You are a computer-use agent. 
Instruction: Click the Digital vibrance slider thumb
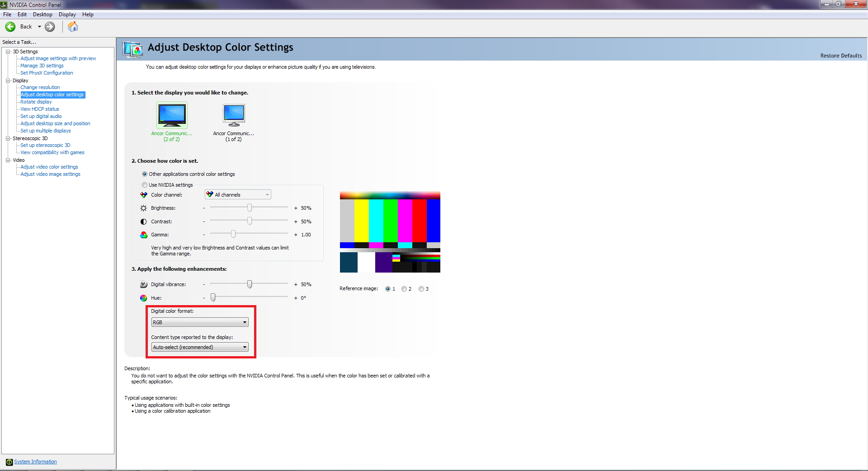click(x=250, y=284)
